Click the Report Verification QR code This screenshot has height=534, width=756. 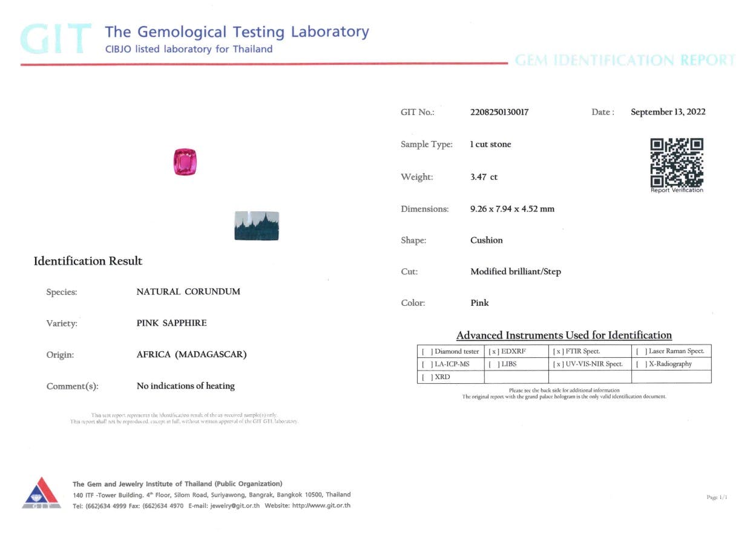pyautogui.click(x=676, y=162)
